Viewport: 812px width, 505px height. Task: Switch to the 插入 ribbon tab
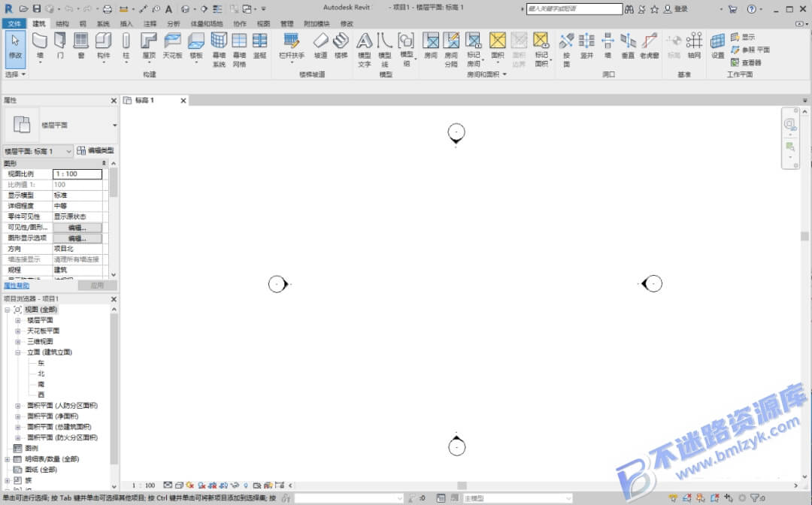point(126,24)
